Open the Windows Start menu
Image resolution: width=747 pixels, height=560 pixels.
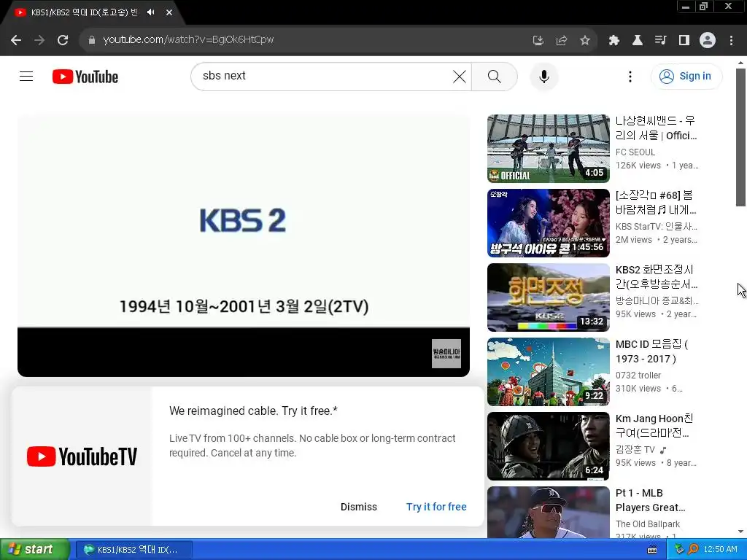point(34,550)
